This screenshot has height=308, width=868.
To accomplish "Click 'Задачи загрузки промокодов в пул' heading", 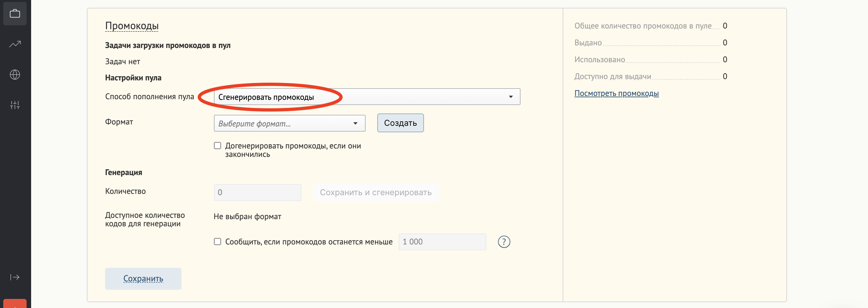I will point(168,45).
